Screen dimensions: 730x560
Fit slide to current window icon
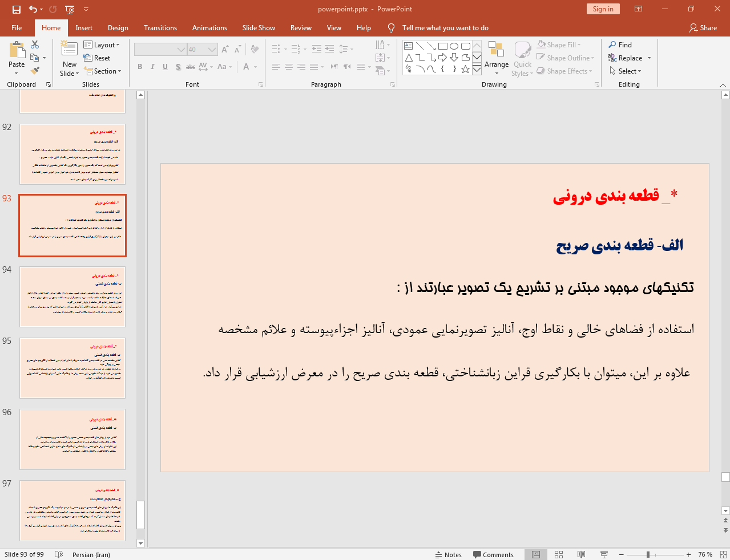point(723,554)
